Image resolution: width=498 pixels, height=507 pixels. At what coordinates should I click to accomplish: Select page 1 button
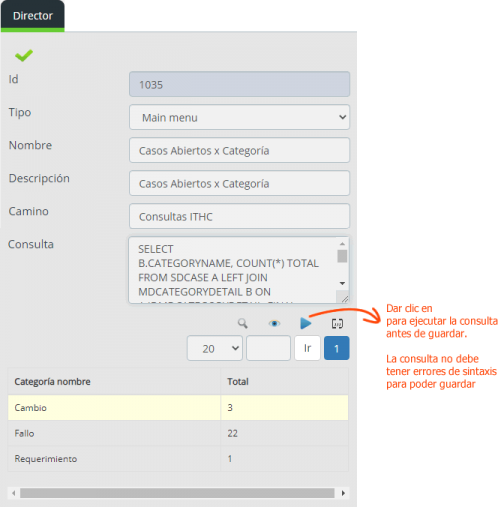(x=337, y=348)
